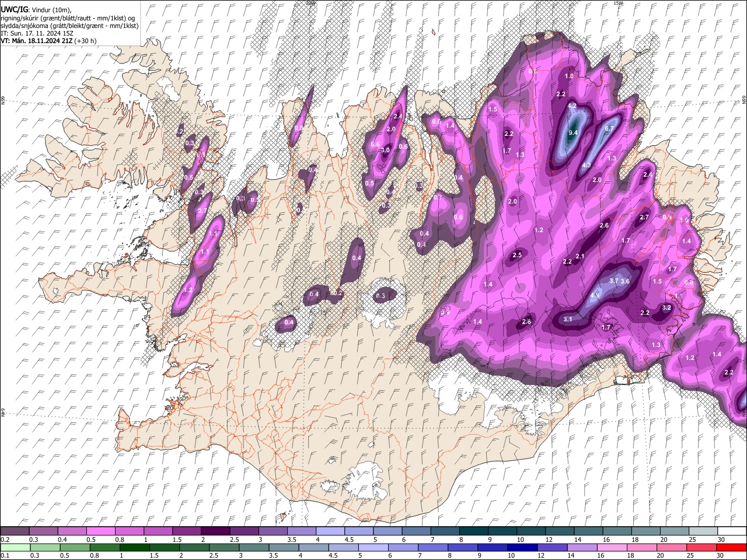Image resolution: width=747 pixels, height=560 pixels.
Task: Click the '0.2' label in the snow legend
Action: [4, 540]
